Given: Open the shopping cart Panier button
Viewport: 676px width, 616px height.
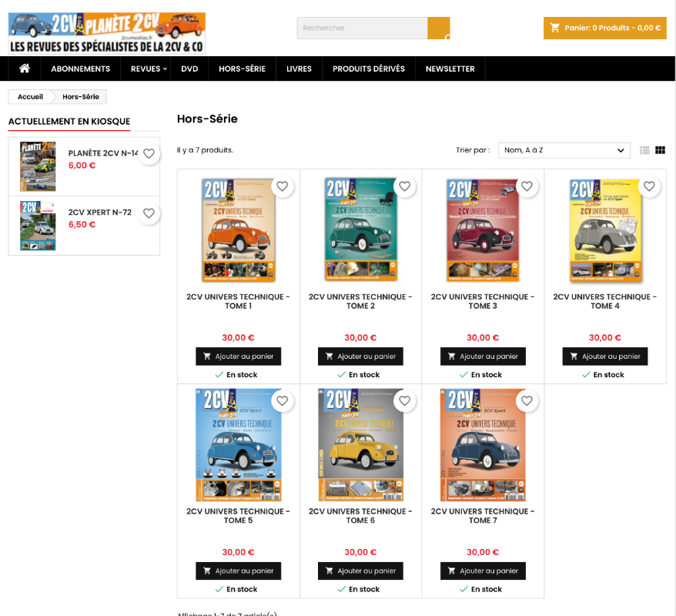Looking at the screenshot, I should pos(604,28).
